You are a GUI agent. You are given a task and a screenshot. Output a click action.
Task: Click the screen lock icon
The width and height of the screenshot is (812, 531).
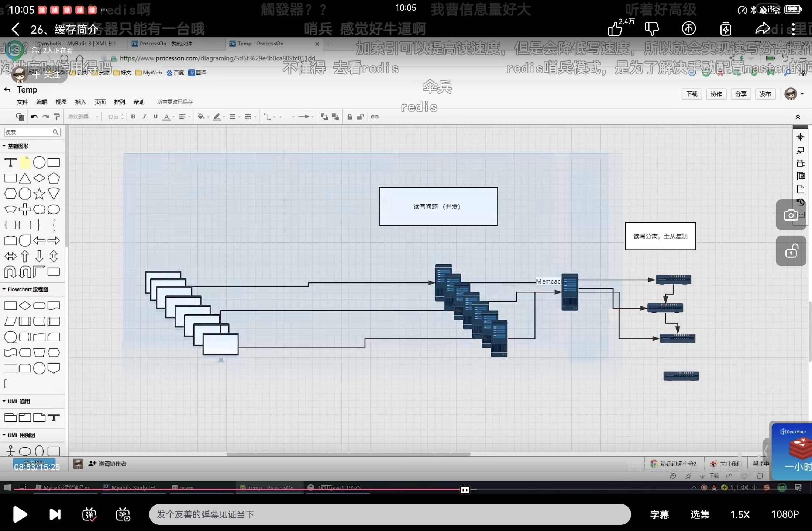[791, 251]
